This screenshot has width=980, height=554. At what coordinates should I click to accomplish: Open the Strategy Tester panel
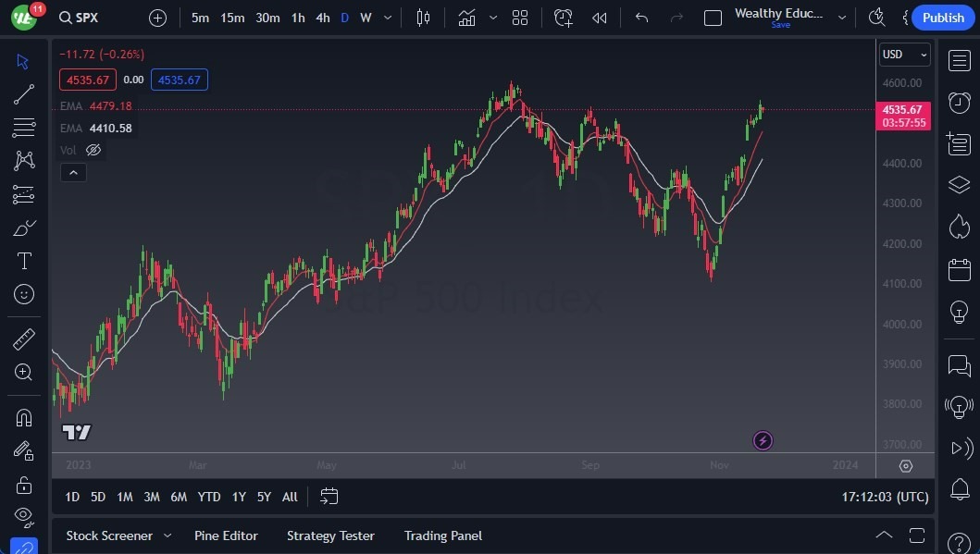point(330,536)
